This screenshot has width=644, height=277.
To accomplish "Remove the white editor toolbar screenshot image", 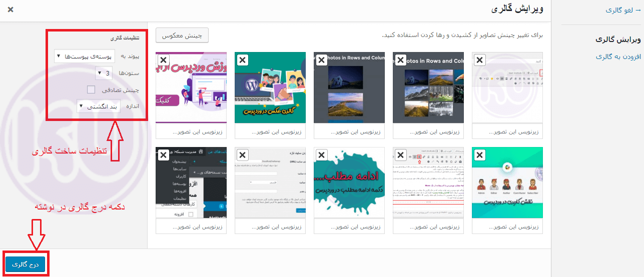I will (479, 60).
